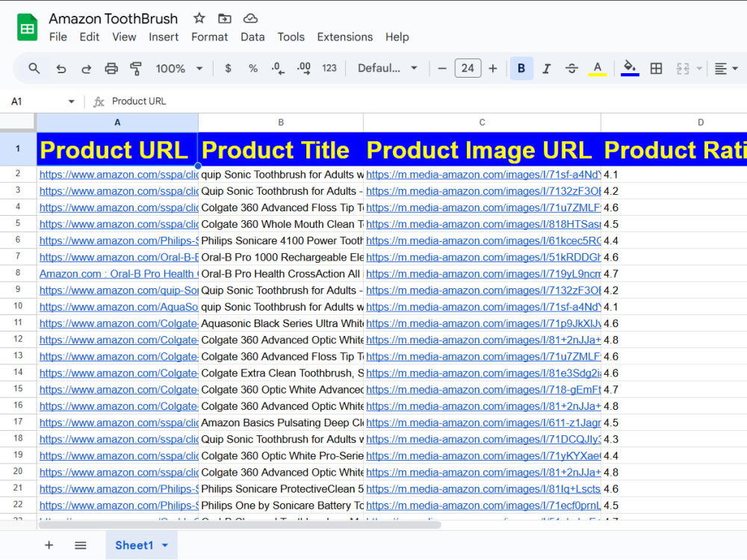Click the font size field showing 24
Image resolution: width=747 pixels, height=560 pixels.
coord(468,68)
